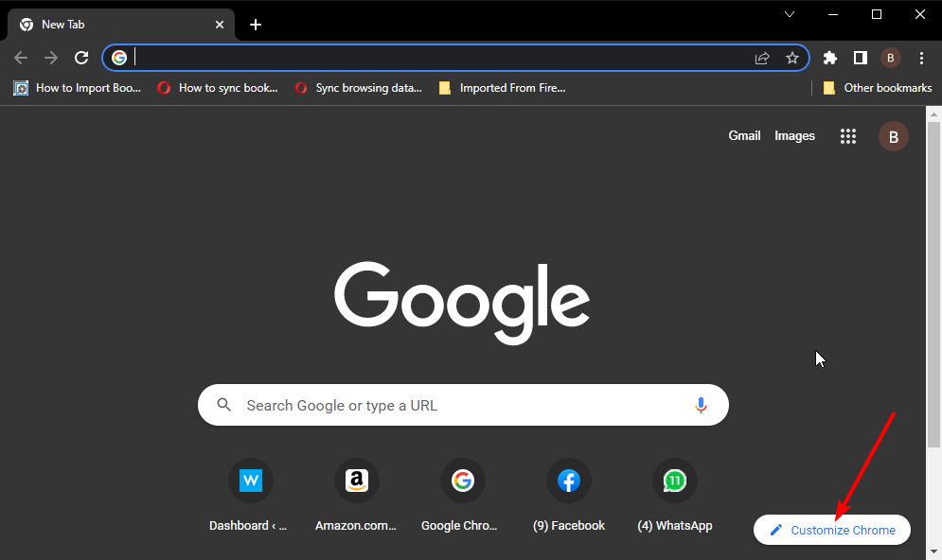Click the scrollbar up arrow
Image resolution: width=942 pixels, height=560 pixels.
point(933,114)
